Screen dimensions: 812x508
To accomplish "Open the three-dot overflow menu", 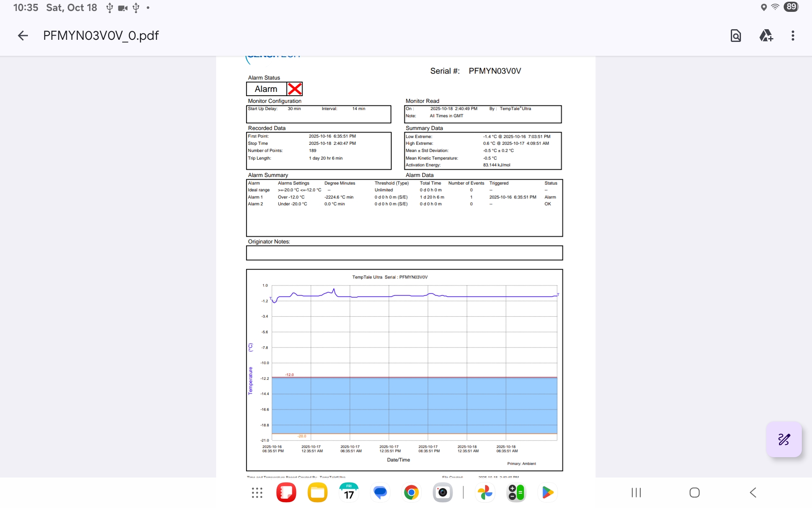I will click(x=793, y=36).
